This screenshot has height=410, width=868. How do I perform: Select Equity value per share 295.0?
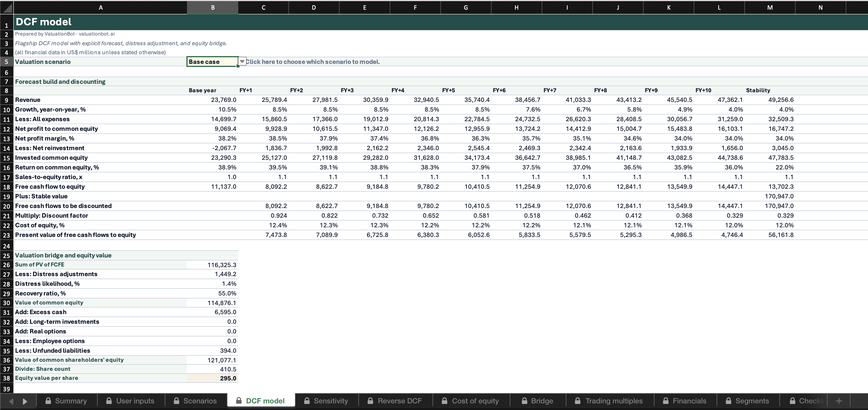click(213, 378)
